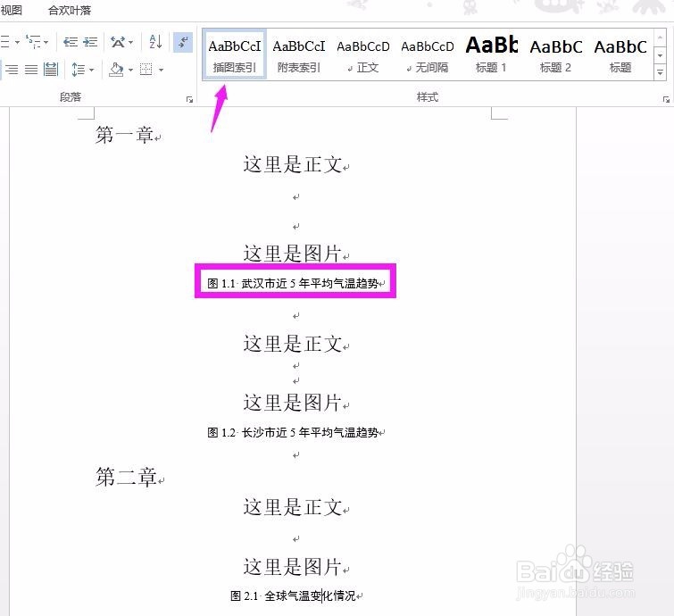Click 这里是图片 above the 图 1.2 caption

293,403
